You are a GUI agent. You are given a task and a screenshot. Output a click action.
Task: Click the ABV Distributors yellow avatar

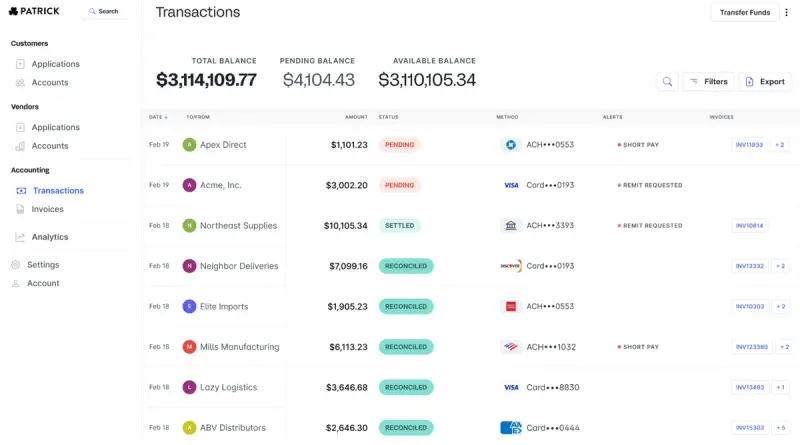click(x=189, y=428)
